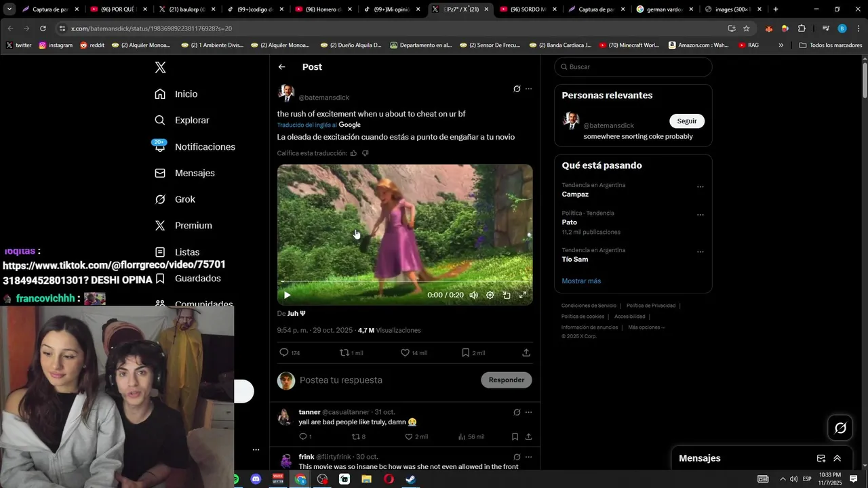Image resolution: width=868 pixels, height=488 pixels.
Task: Open Grok from the sidebar
Action: tap(174, 199)
